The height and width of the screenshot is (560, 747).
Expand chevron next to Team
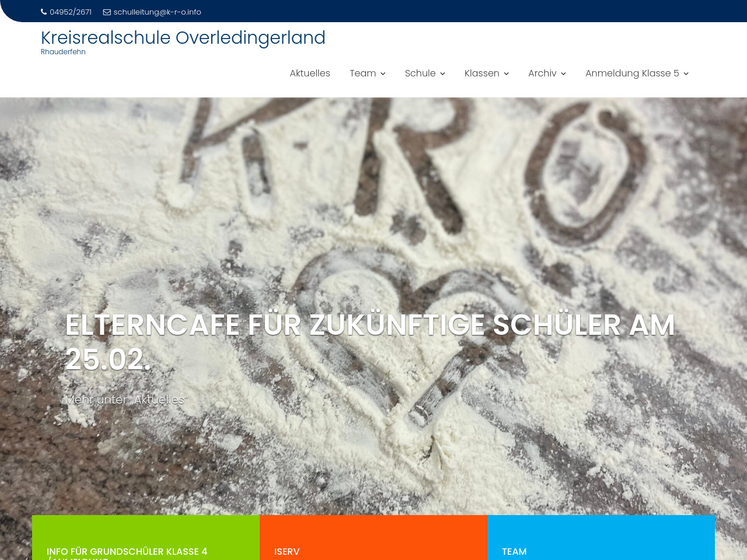coord(383,74)
